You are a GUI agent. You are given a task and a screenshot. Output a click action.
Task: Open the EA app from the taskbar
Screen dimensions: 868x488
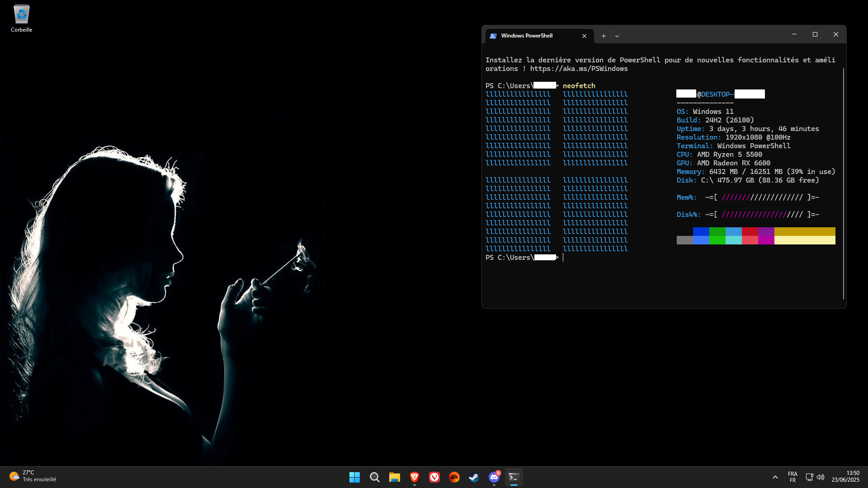(x=454, y=477)
